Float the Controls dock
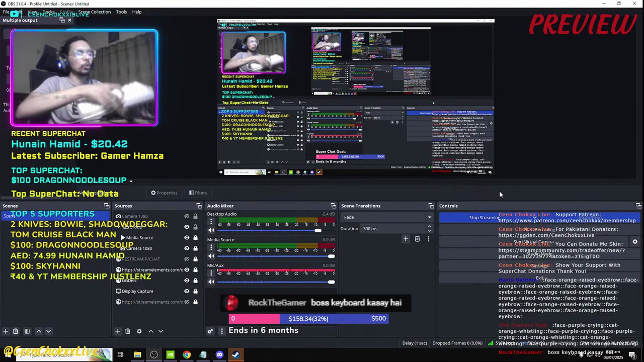This screenshot has width=644, height=362. tap(638, 206)
